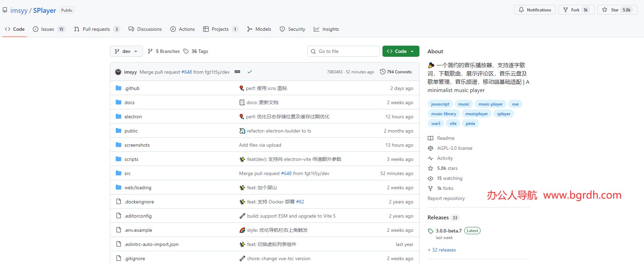Click the splayer topic tag
The width and height of the screenshot is (644, 265).
(504, 113)
